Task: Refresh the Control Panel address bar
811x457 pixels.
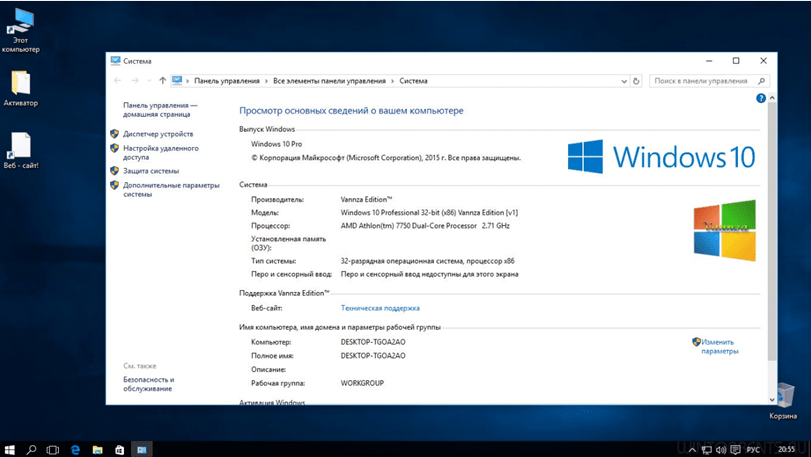Action: (x=637, y=81)
